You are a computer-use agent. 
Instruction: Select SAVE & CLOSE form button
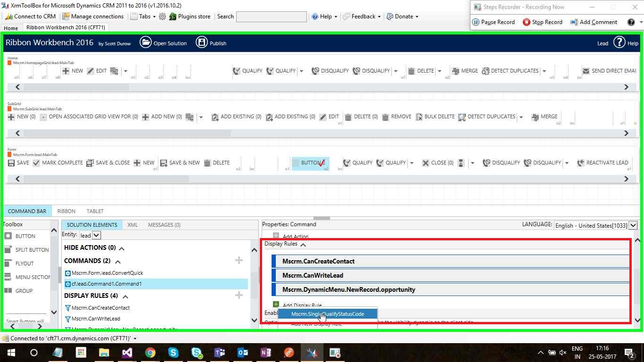pyautogui.click(x=108, y=163)
